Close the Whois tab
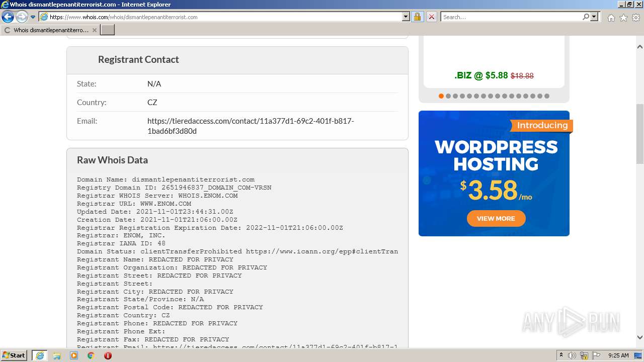 (95, 30)
